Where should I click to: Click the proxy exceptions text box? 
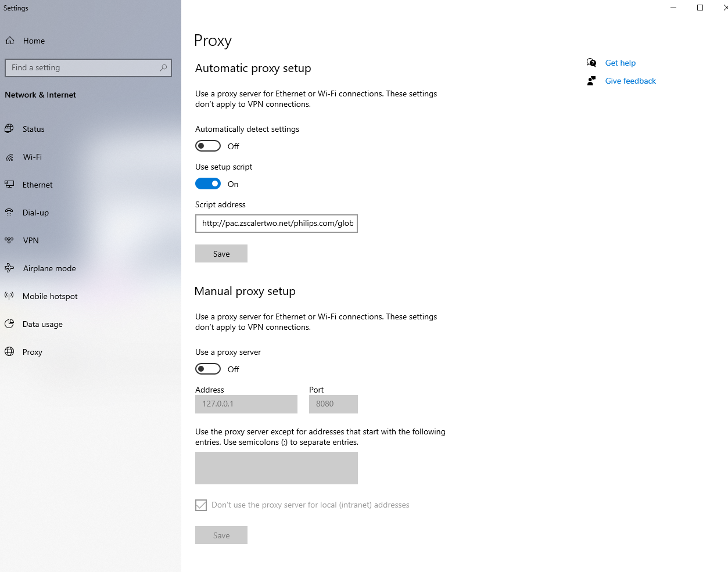pyautogui.click(x=277, y=468)
